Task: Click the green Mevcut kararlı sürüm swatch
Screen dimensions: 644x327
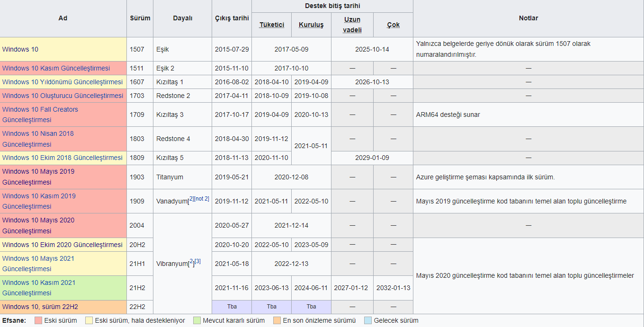Action: (x=197, y=320)
